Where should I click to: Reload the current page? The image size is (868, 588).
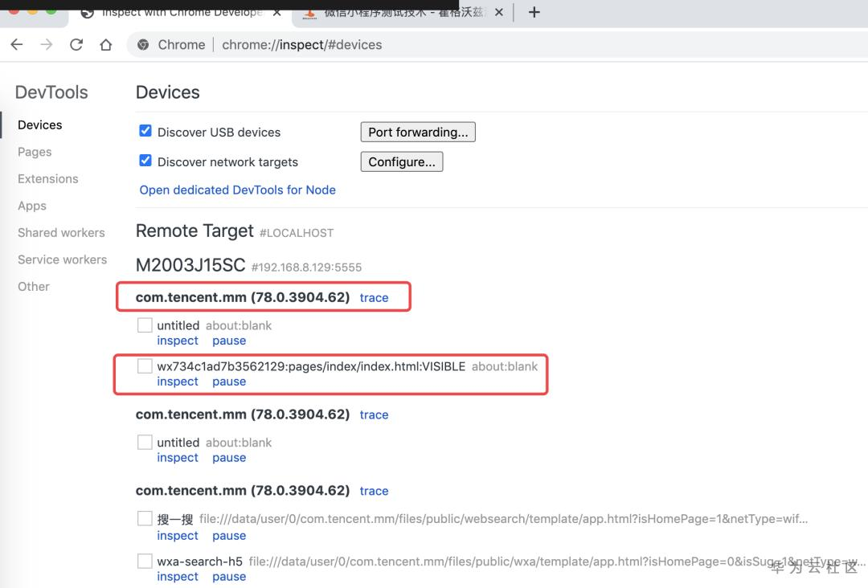76,45
